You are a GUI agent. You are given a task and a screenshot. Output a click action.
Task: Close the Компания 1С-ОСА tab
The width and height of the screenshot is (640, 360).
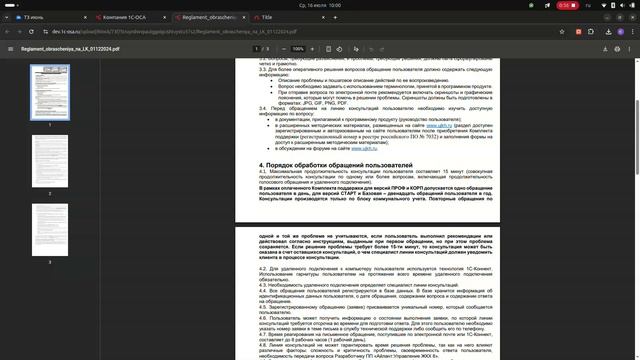pos(164,18)
